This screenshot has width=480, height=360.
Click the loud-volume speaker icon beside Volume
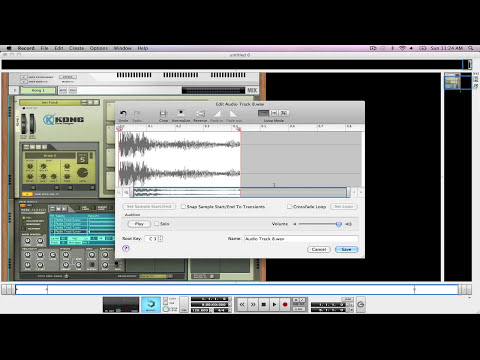coord(348,224)
